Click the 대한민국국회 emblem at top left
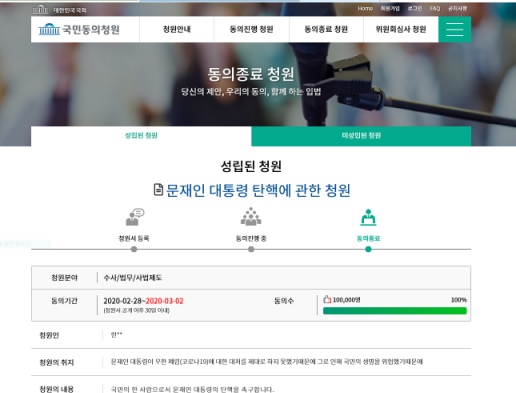Screen dimensions: 516x393 point(41,10)
